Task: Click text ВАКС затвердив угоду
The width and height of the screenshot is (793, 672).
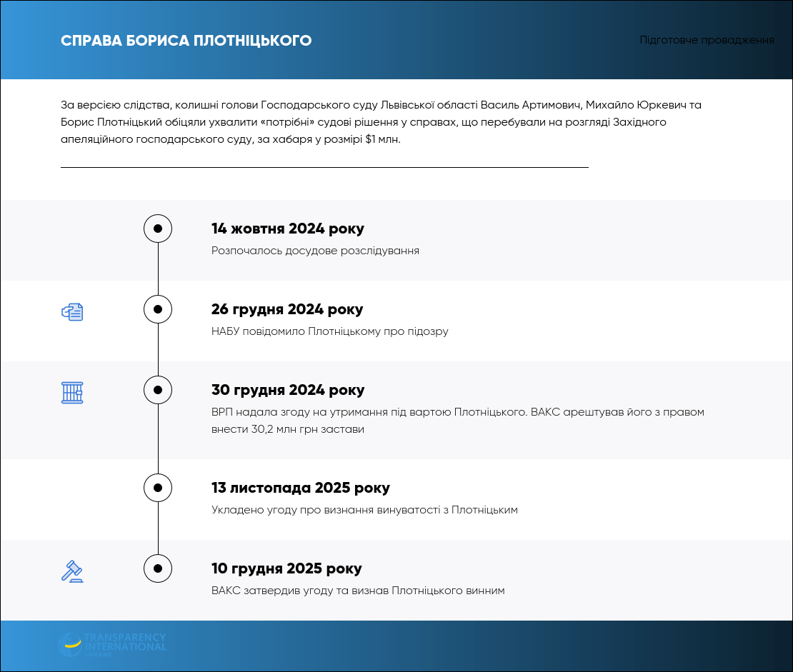Action: click(358, 591)
